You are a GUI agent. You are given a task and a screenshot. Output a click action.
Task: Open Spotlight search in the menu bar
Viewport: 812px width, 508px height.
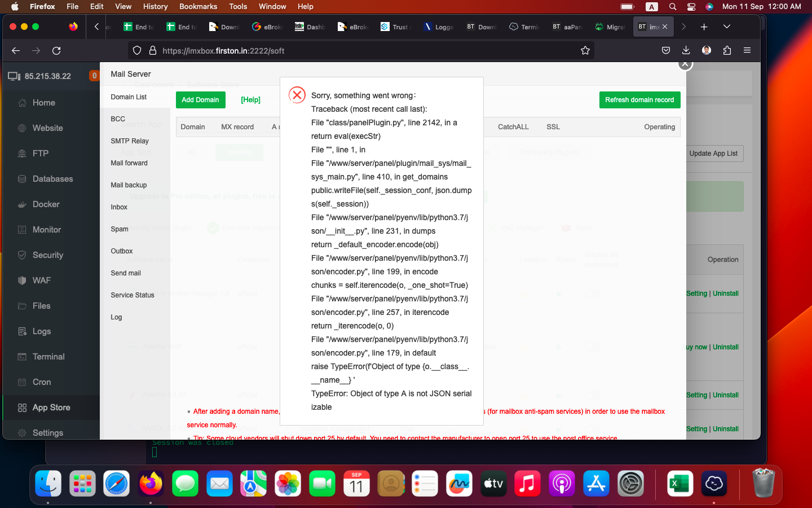click(673, 7)
